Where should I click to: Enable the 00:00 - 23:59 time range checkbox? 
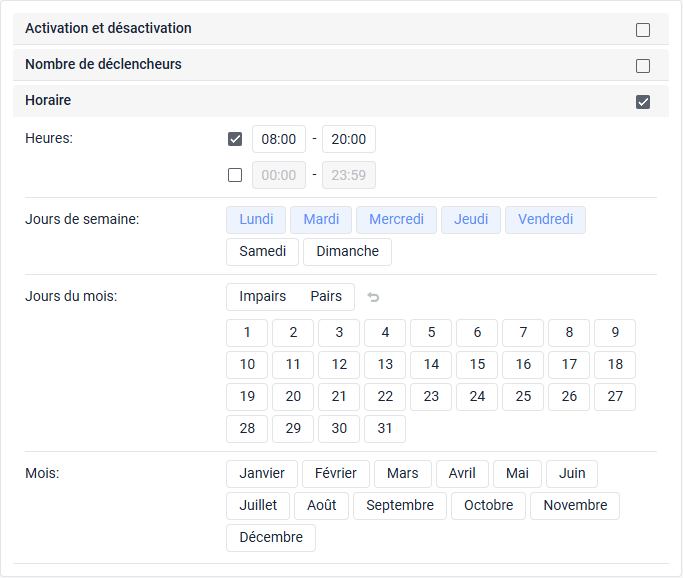click(x=235, y=175)
